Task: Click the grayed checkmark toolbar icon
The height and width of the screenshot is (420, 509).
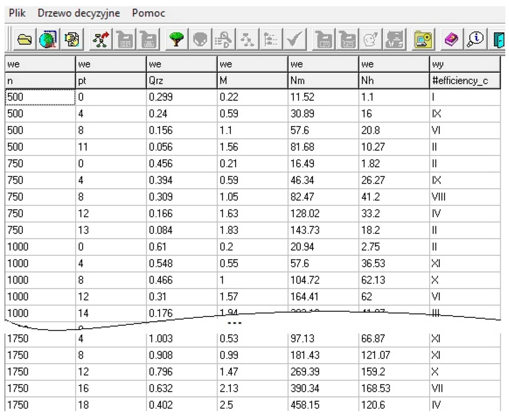Action: [294, 39]
